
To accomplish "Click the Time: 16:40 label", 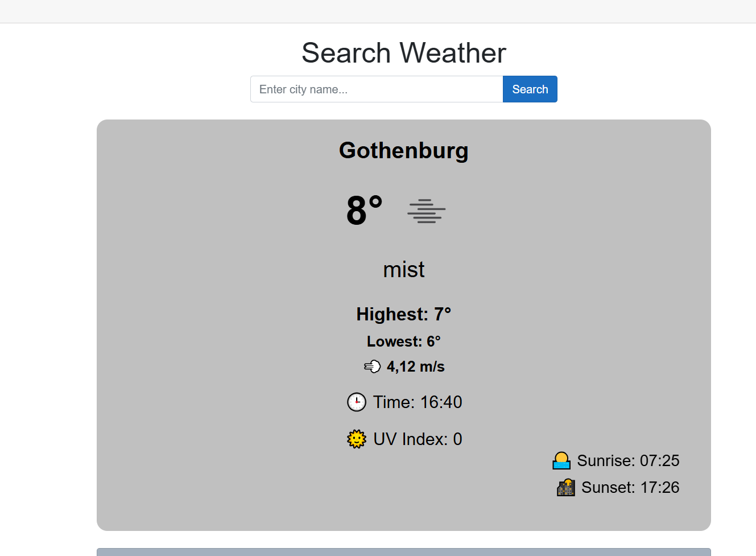I will click(x=418, y=402).
